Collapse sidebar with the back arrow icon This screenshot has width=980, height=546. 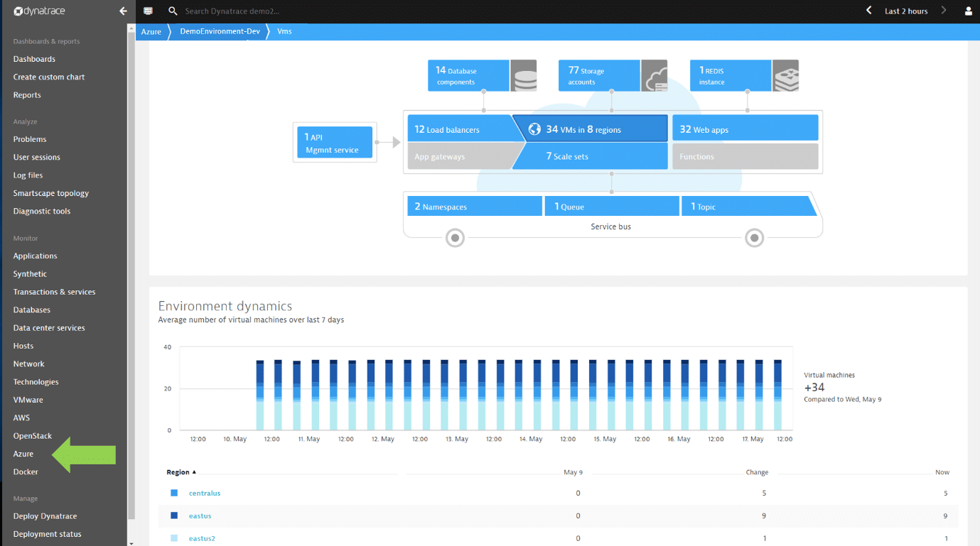(123, 11)
